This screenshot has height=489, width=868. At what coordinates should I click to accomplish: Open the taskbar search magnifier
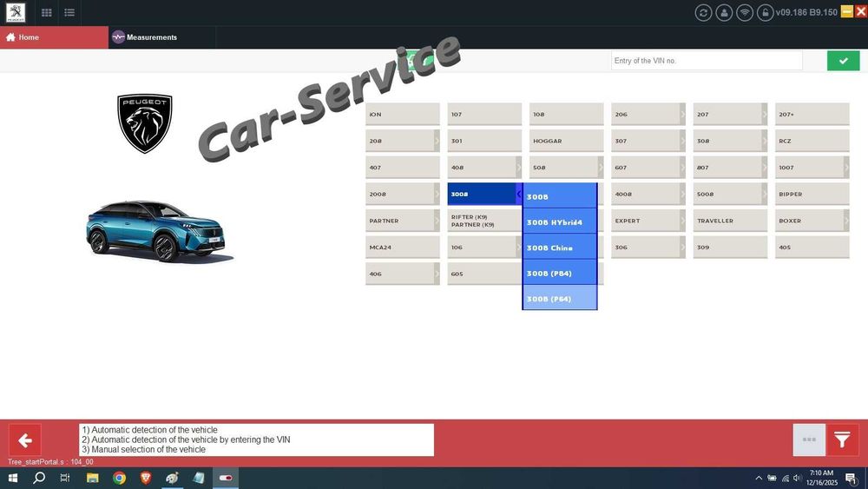click(39, 478)
